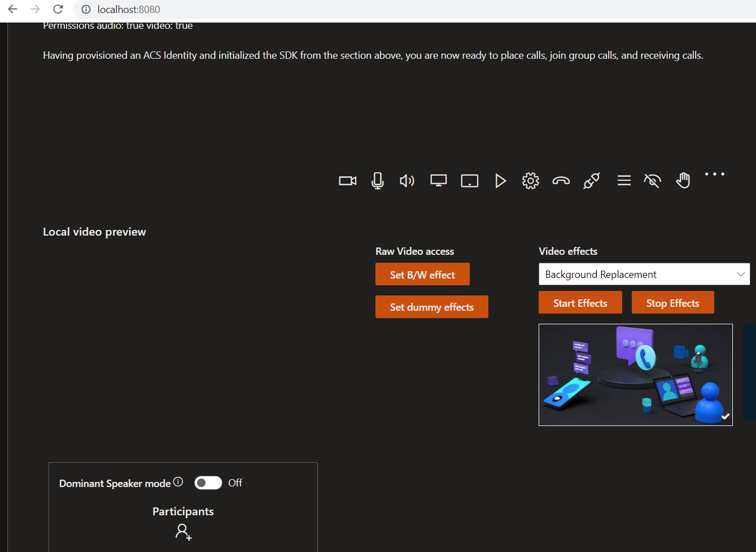This screenshot has height=552, width=756.
Task: Hang up the call
Action: [x=561, y=180]
